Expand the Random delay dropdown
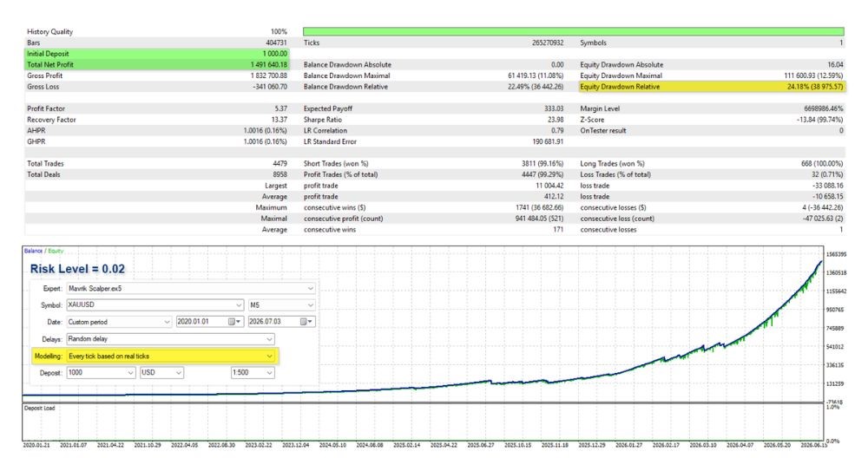Image resolution: width=868 pixels, height=458 pixels. (170, 338)
